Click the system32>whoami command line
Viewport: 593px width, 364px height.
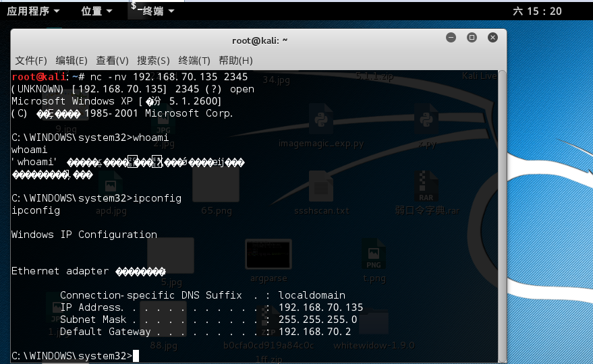90,138
